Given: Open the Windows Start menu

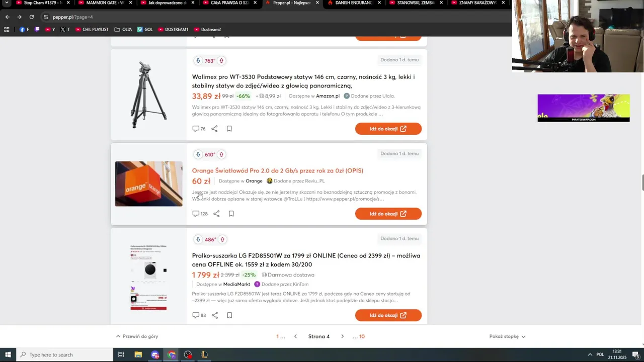Looking at the screenshot, I should tap(8, 355).
